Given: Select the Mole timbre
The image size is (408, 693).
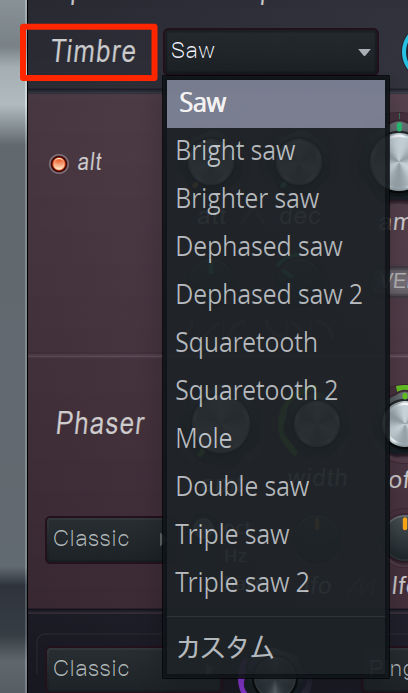Looking at the screenshot, I should [x=276, y=438].
